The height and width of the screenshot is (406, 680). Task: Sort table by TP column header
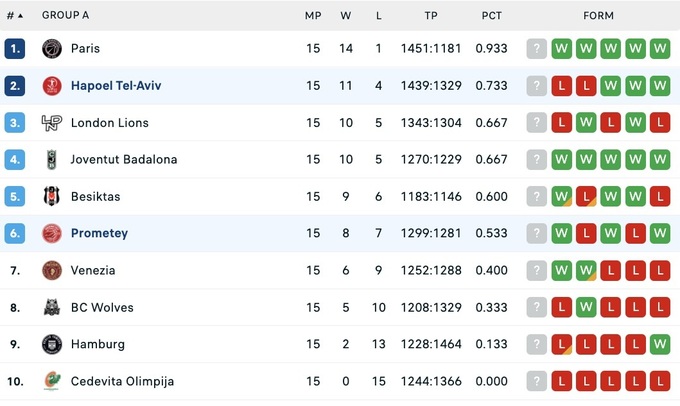tap(431, 16)
